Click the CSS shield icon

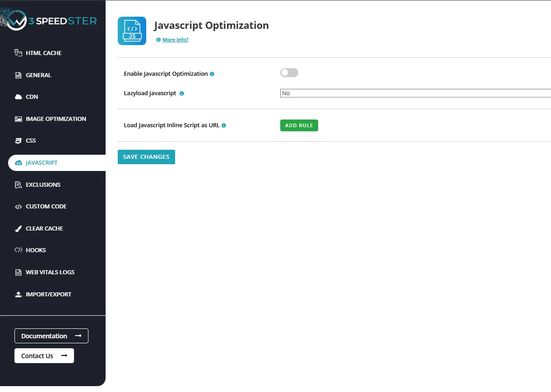18,141
